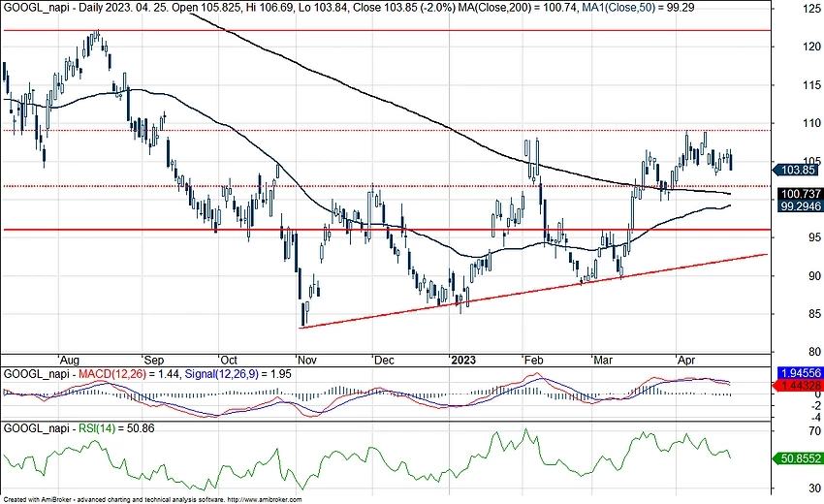Click the Mar label on time axis
Viewport: 824px width, 504px height.
[602, 360]
